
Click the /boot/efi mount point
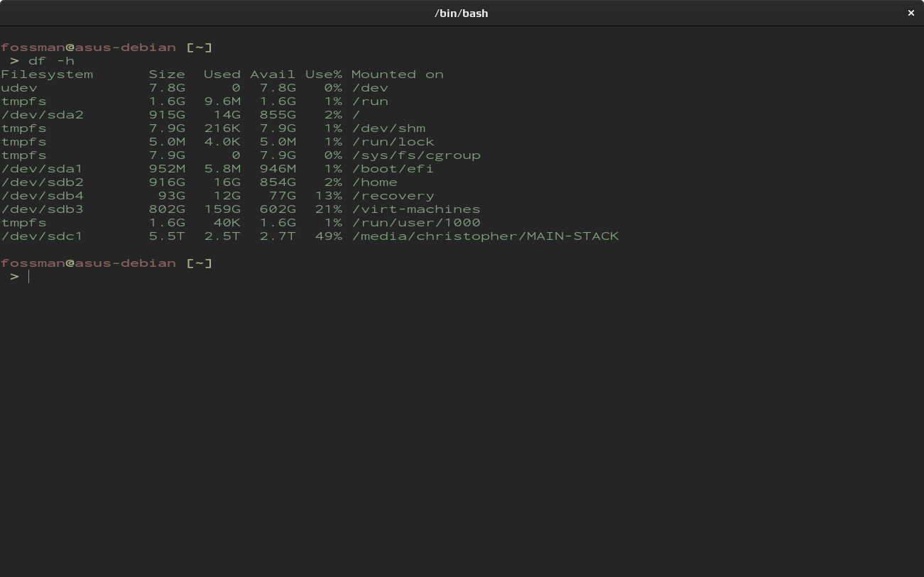pyautogui.click(x=393, y=169)
